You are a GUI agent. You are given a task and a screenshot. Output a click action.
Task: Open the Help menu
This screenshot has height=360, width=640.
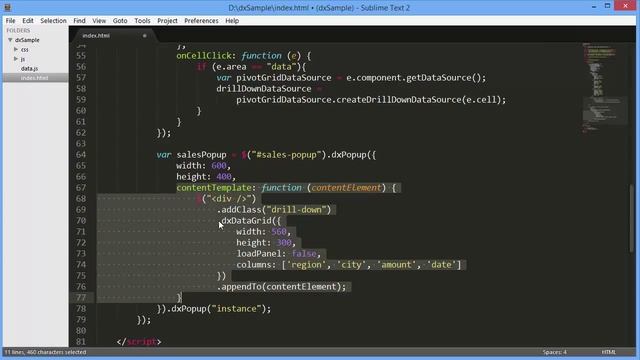click(232, 21)
